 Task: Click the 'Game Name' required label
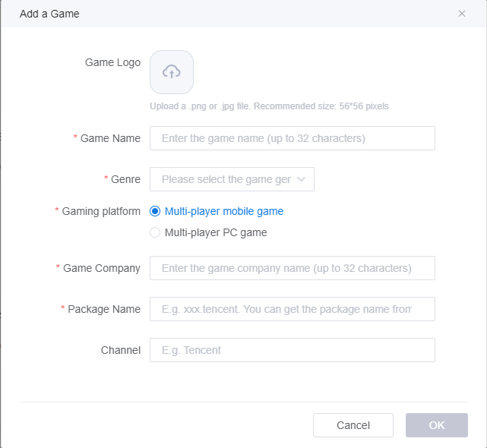[110, 138]
